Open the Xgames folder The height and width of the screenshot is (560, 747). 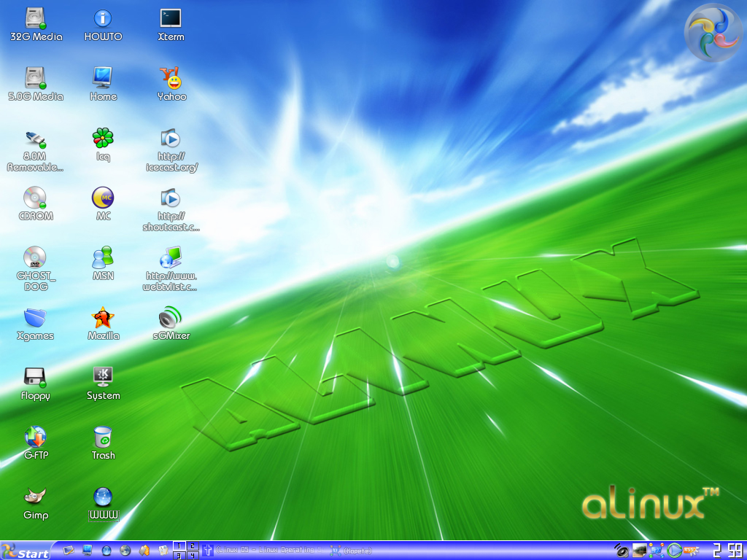(36, 319)
